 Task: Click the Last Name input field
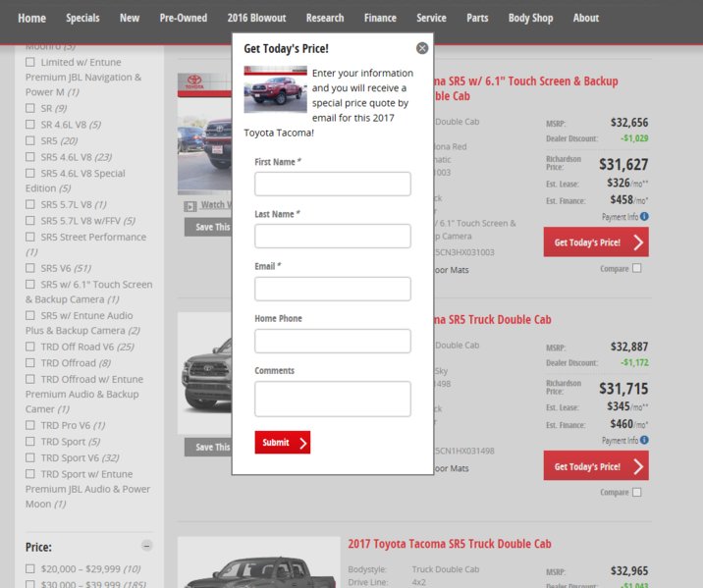(332, 237)
